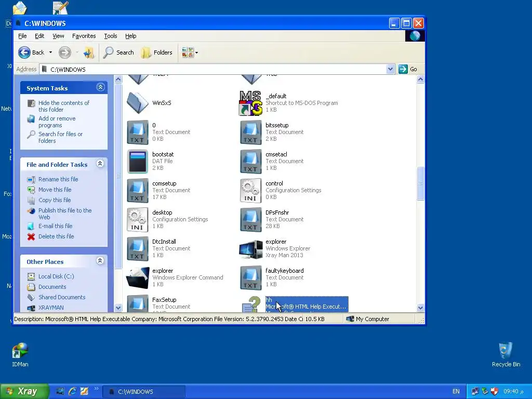Open the Xray Start button

(24, 392)
